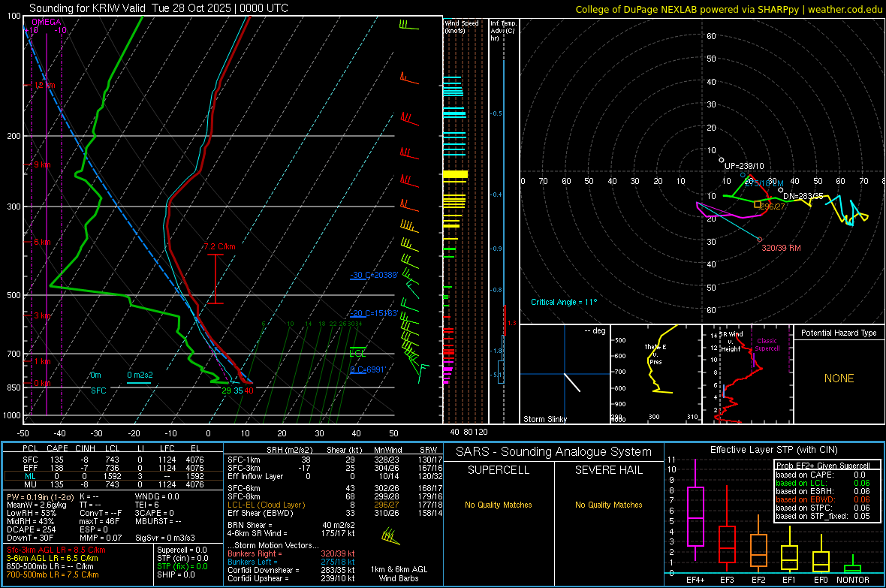Click the 'MeanW = 2.6g/kg' value
This screenshot has height=588, width=886.
(36, 505)
